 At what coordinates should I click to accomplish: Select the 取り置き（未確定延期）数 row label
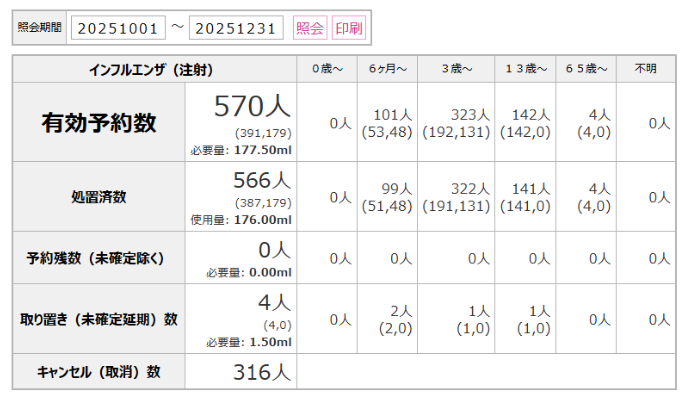(x=99, y=319)
